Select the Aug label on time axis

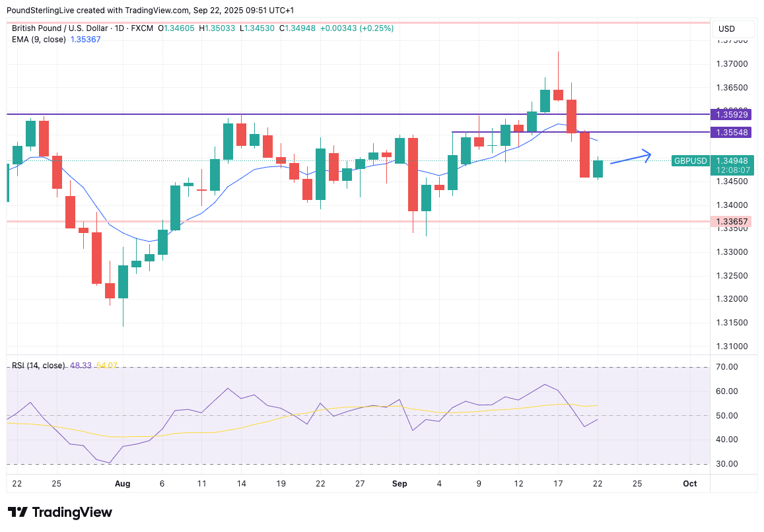(123, 483)
